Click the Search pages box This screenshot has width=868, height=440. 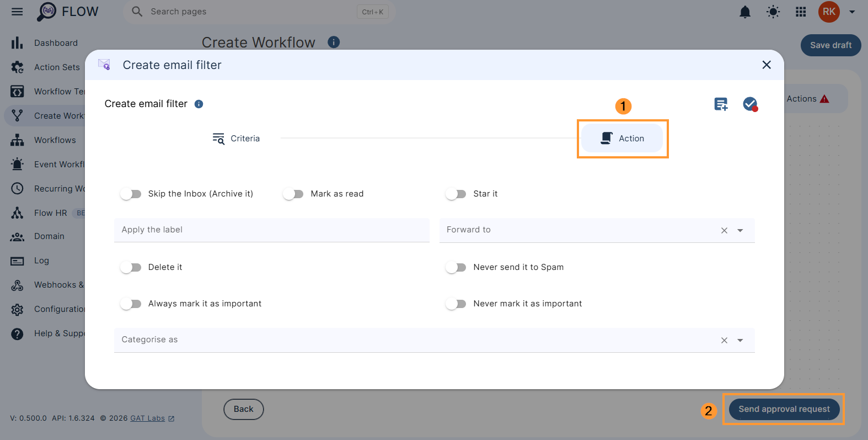tap(258, 12)
